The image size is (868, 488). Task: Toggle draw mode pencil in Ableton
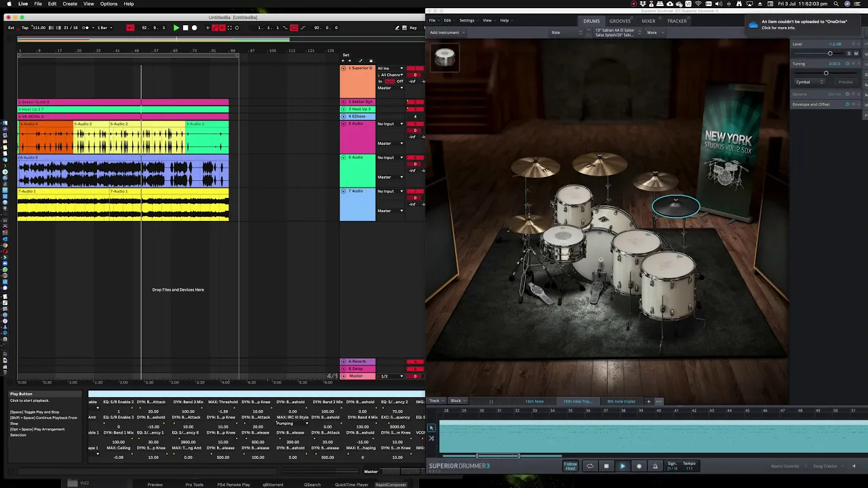tap(397, 28)
